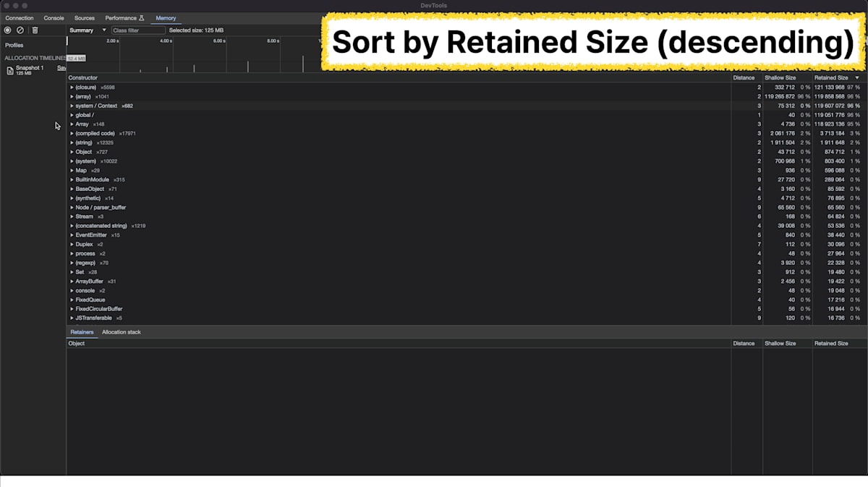Select the Stream x3 row
This screenshot has width=868, height=487.
click(x=466, y=216)
